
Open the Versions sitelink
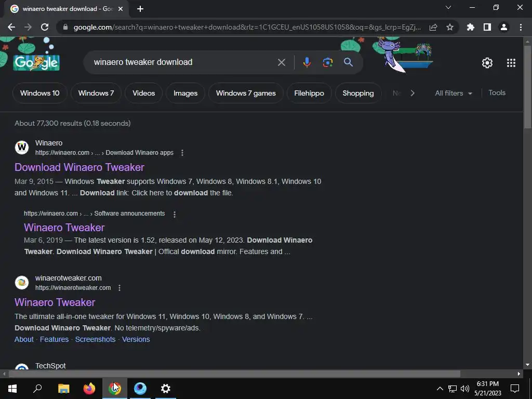pyautogui.click(x=136, y=339)
